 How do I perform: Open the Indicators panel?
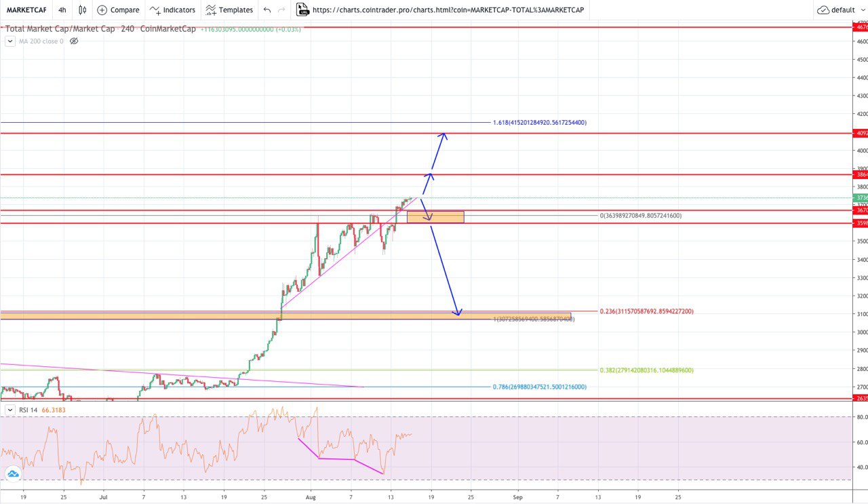click(172, 10)
